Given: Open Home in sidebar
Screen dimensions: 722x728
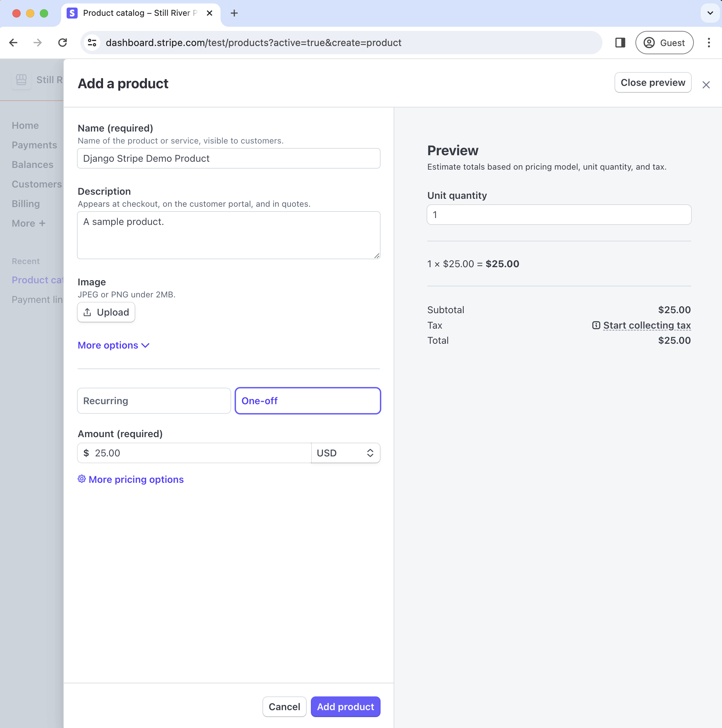Looking at the screenshot, I should click(25, 125).
